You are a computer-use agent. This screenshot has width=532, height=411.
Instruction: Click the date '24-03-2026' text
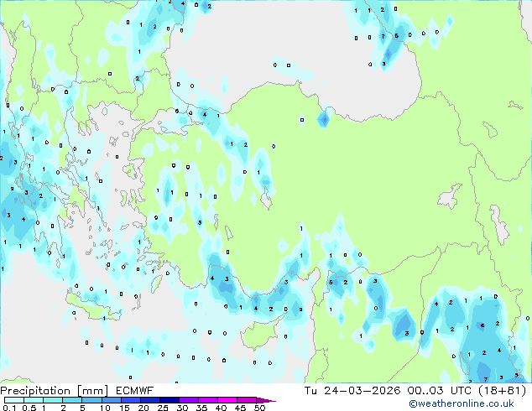pyautogui.click(x=362, y=391)
